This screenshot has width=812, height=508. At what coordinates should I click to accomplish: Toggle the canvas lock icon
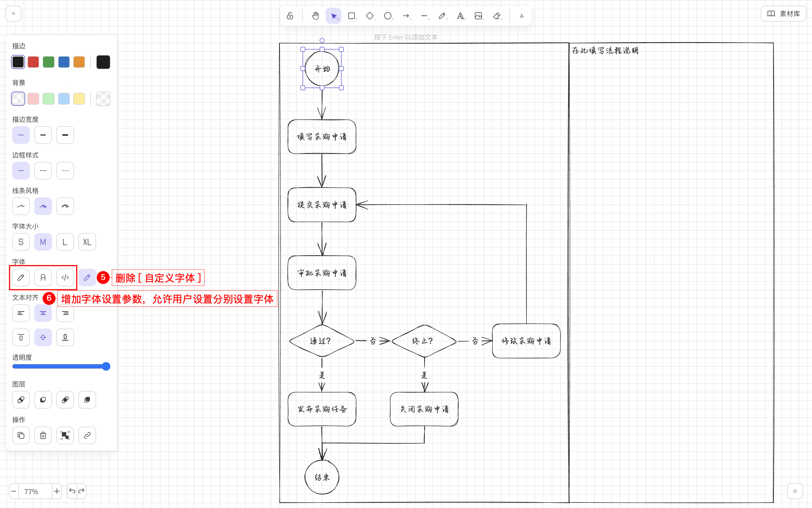tap(290, 16)
